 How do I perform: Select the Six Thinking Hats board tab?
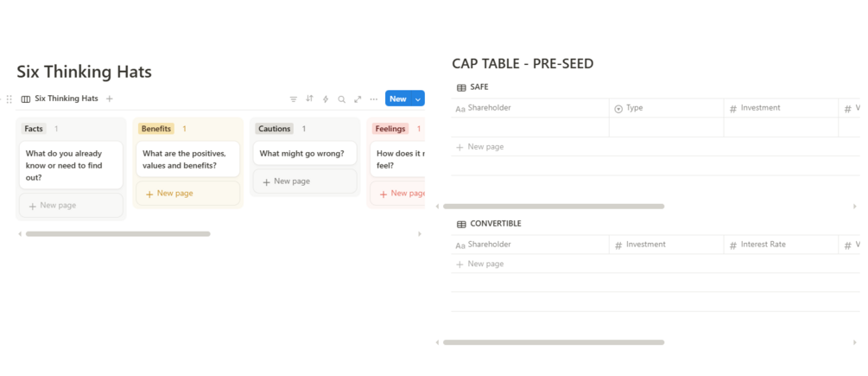coord(60,99)
